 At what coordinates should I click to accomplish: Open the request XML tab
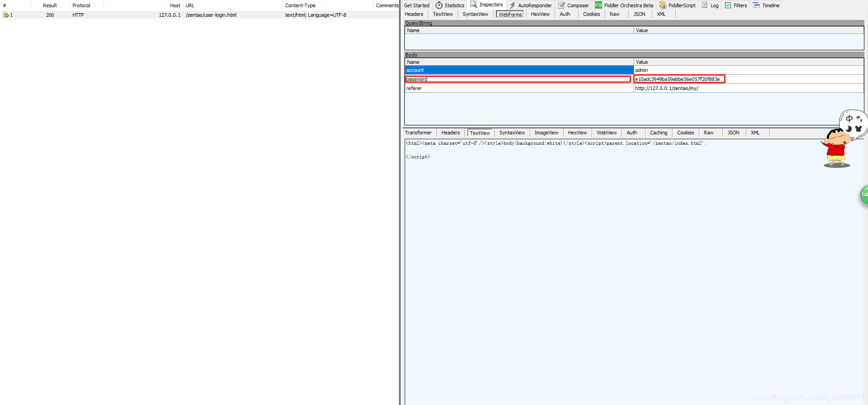click(661, 14)
